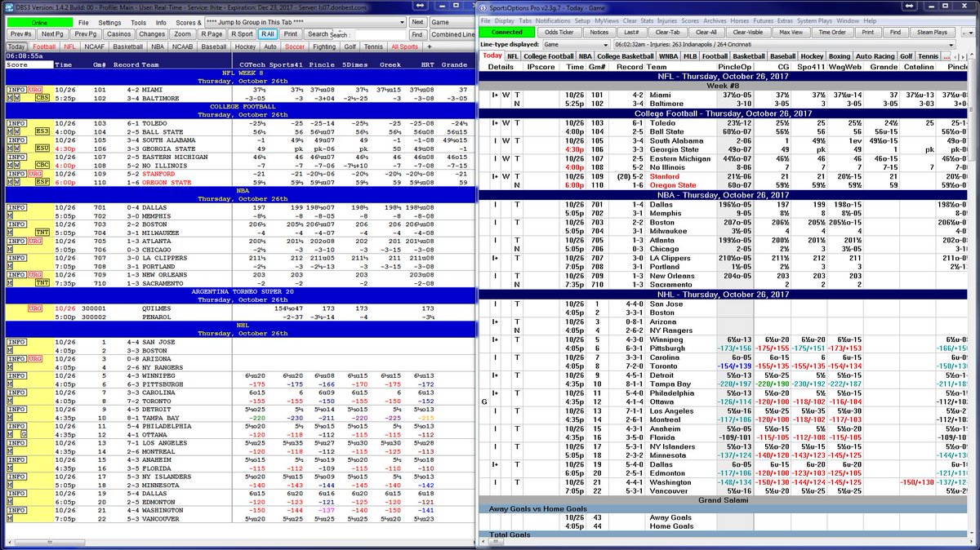Open INFO badge for Stanford in DBS3

[x=15, y=173]
